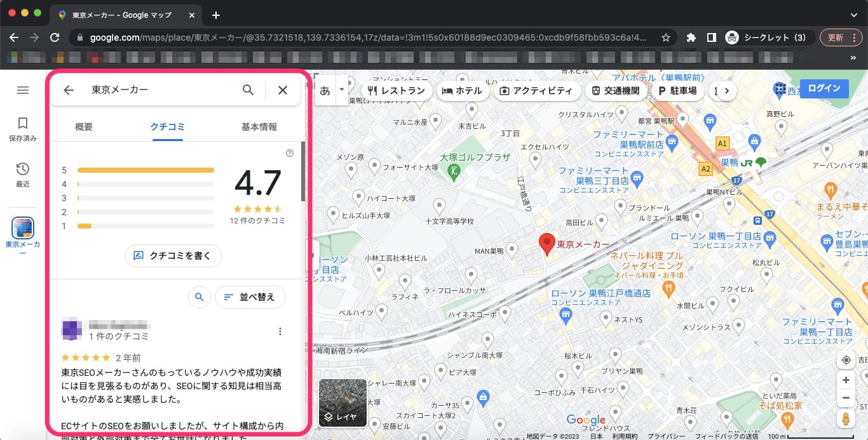868x440 pixels.
Task: Open the 保存済み saved places
Action: 23,129
